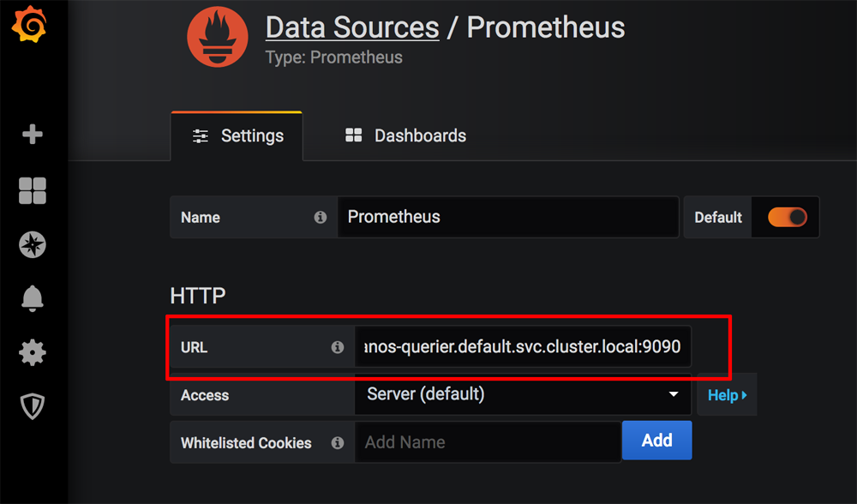This screenshot has width=857, height=504.
Task: Expand the Access Server (default) dropdown
Action: [522, 394]
